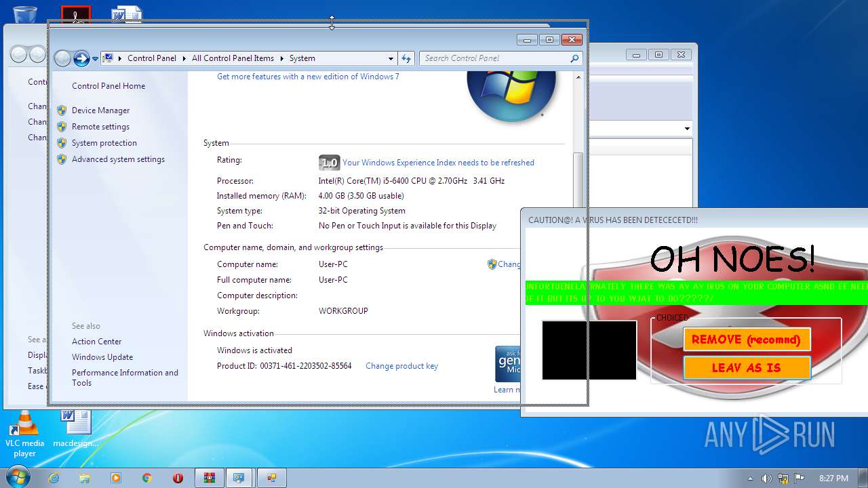Open Performance Information and Tools
This screenshot has width=868, height=488.
(x=125, y=378)
